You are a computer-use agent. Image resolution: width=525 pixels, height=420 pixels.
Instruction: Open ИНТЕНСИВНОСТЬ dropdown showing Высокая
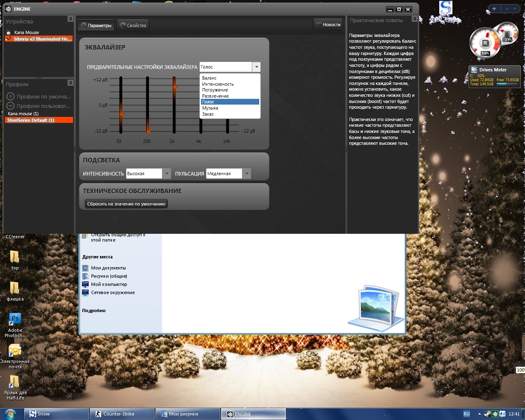pyautogui.click(x=148, y=173)
